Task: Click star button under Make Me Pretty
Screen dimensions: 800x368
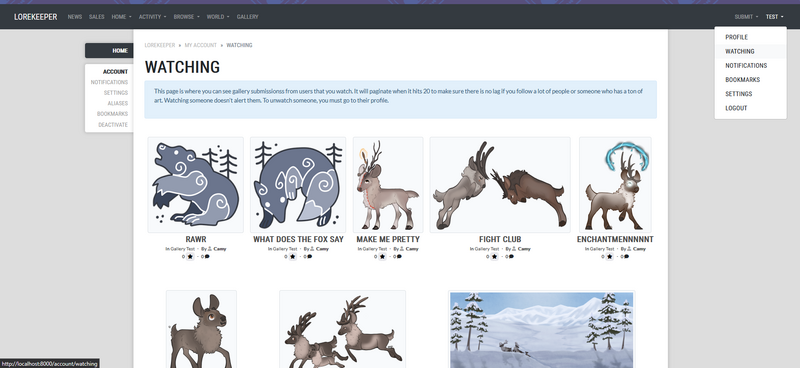Action: tap(382, 257)
